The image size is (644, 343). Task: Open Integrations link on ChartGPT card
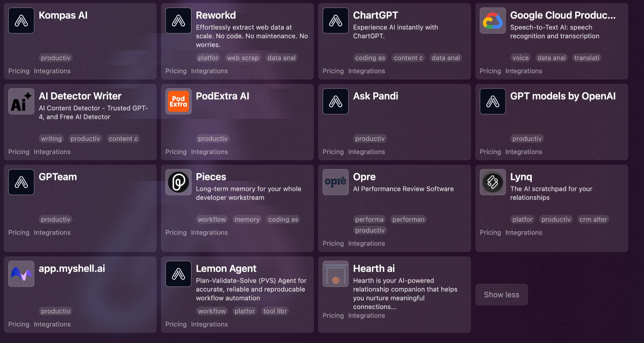pyautogui.click(x=366, y=71)
